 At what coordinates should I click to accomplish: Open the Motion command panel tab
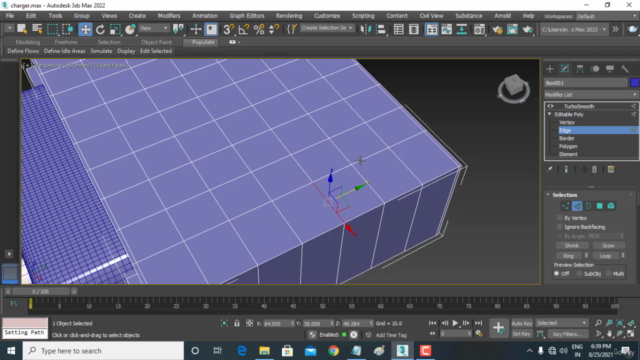point(595,69)
